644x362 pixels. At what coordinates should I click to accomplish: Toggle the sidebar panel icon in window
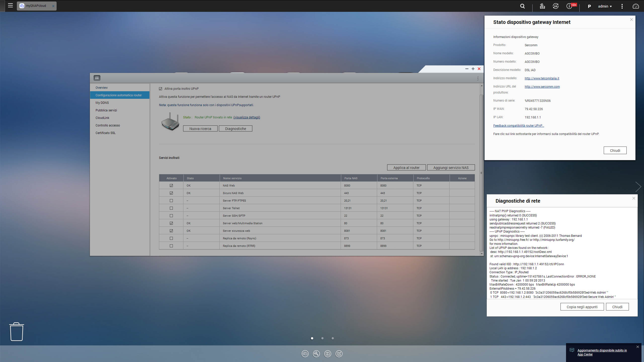97,78
